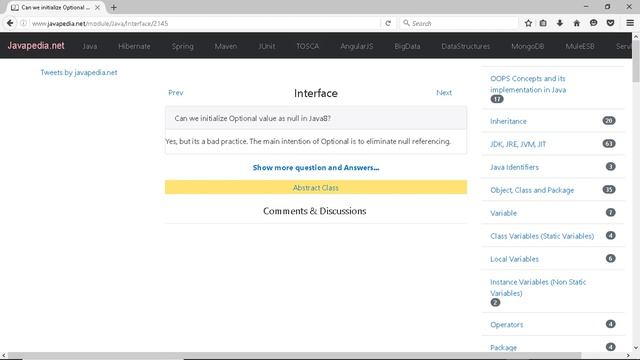The height and width of the screenshot is (360, 640).
Task: Click the address bar URL field
Action: coord(204,23)
